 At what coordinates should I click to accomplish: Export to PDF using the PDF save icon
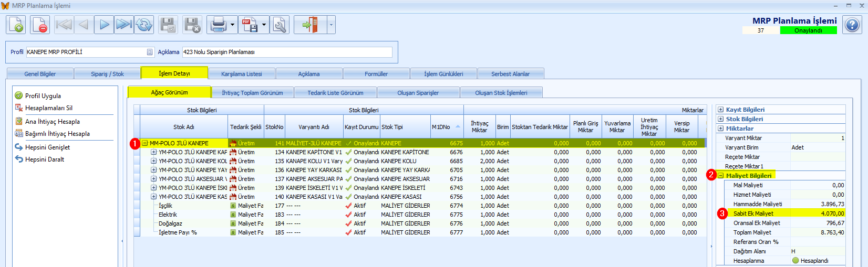(x=249, y=25)
